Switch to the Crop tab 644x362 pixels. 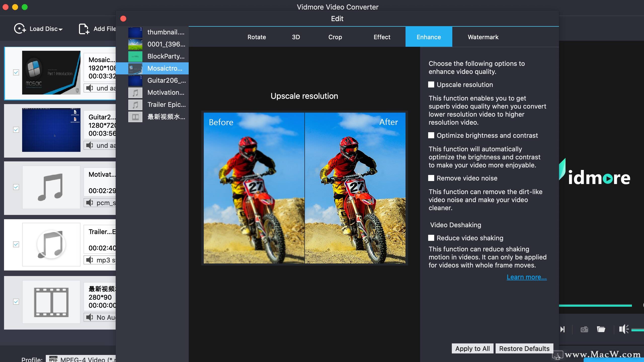(335, 37)
